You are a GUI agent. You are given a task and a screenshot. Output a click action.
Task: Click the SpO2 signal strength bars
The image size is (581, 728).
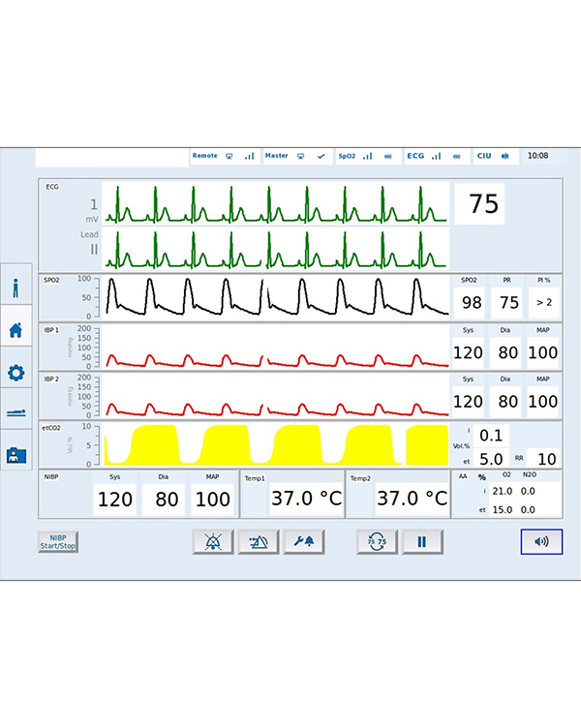(x=367, y=157)
